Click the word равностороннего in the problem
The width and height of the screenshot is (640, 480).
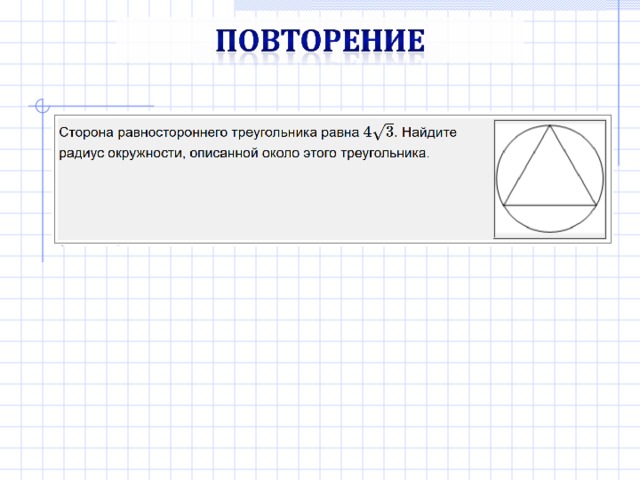pos(173,133)
